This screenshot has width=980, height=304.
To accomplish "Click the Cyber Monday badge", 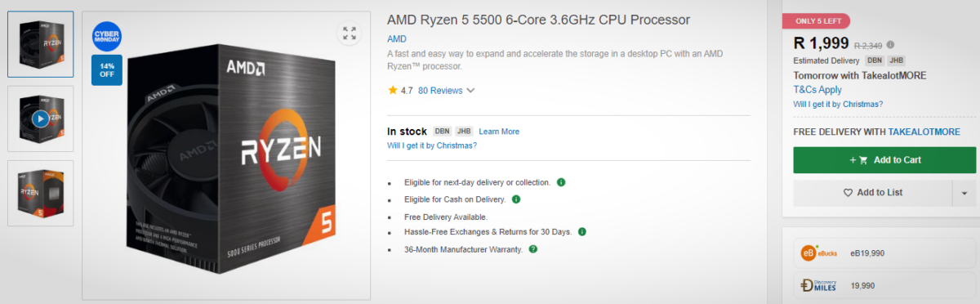I will 107,37.
